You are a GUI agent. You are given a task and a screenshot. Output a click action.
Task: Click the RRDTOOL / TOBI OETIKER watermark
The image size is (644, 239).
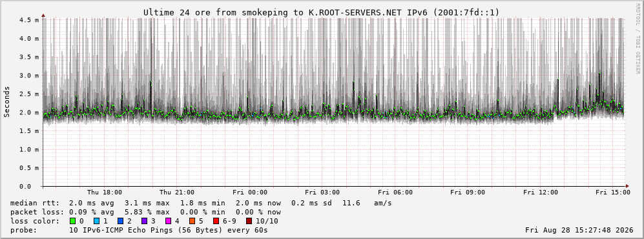(x=638, y=39)
